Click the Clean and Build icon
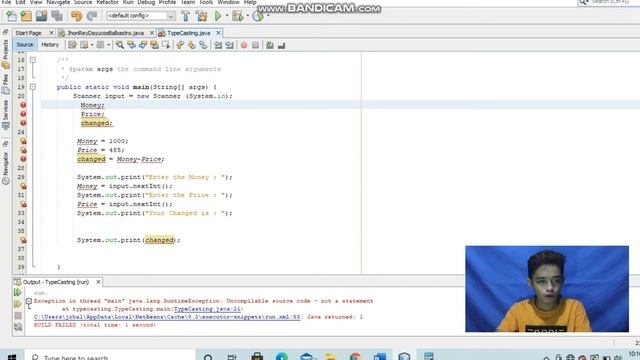Screen dimensions: 640x360 [x=202, y=16]
